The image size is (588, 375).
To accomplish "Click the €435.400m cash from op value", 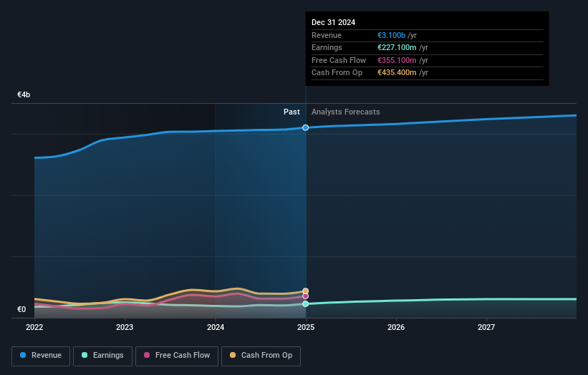I will [397, 73].
